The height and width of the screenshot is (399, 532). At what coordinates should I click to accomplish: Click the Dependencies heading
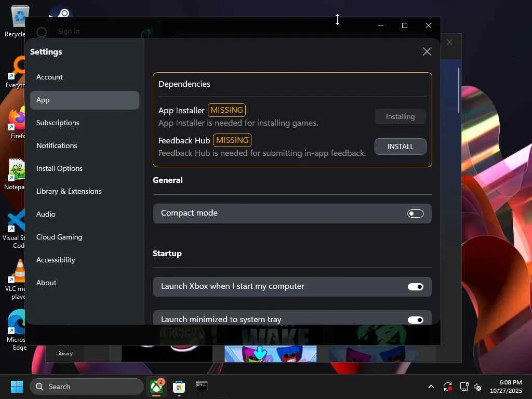(x=184, y=84)
